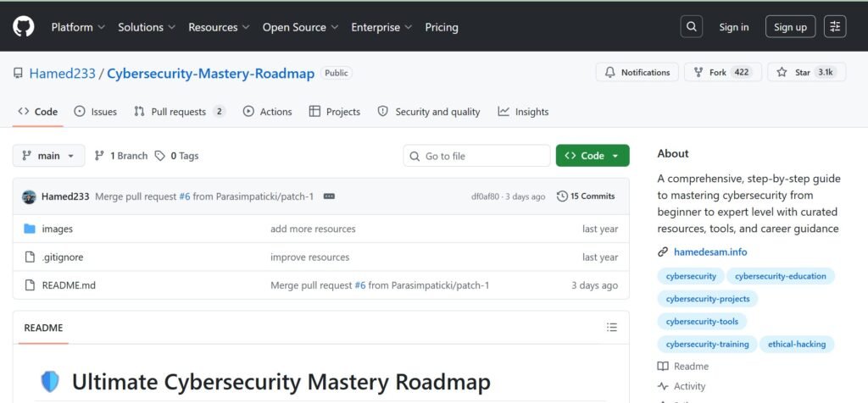Image resolution: width=868 pixels, height=403 pixels.
Task: Open pull request #6 link in README.md row
Action: click(x=359, y=285)
